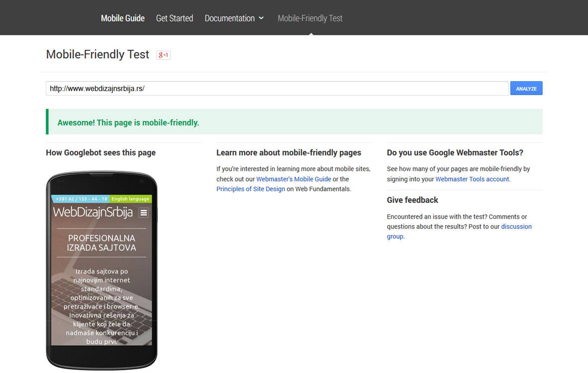Click the green mobile-friendly result banner
588x373 pixels.
pos(294,123)
